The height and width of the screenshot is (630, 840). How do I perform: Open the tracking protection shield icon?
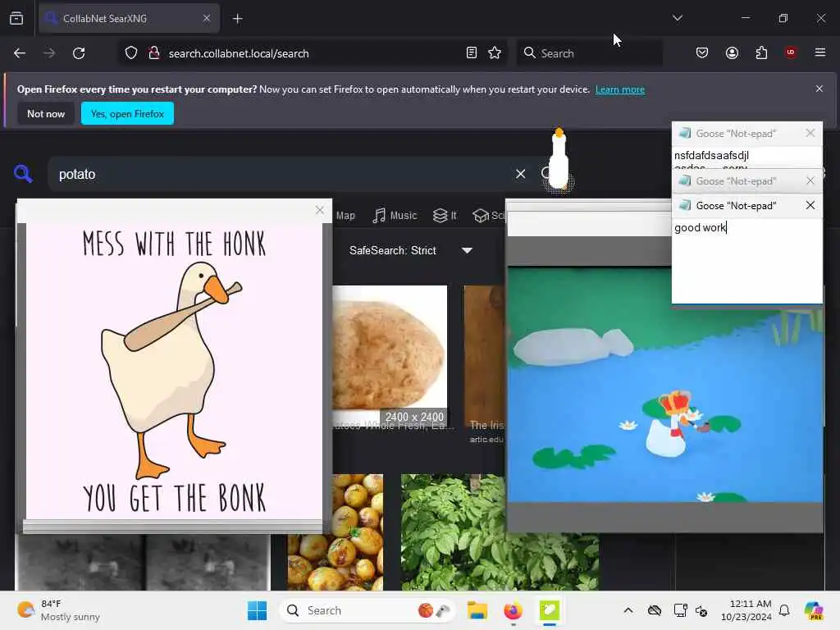tap(131, 53)
